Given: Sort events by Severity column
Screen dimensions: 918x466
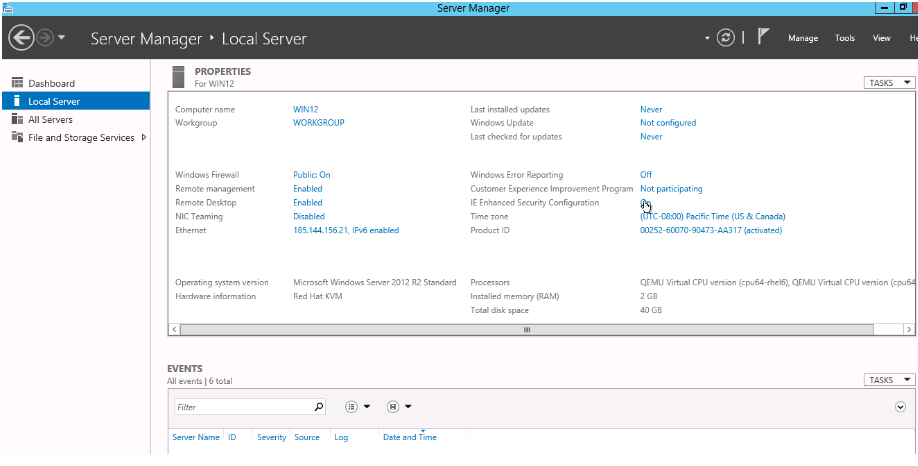Looking at the screenshot, I should (271, 437).
